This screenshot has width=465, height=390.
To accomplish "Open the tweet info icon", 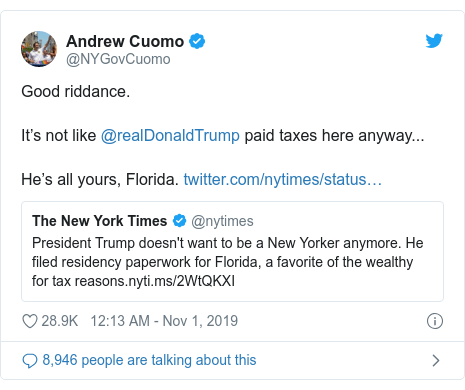I will click(x=435, y=321).
